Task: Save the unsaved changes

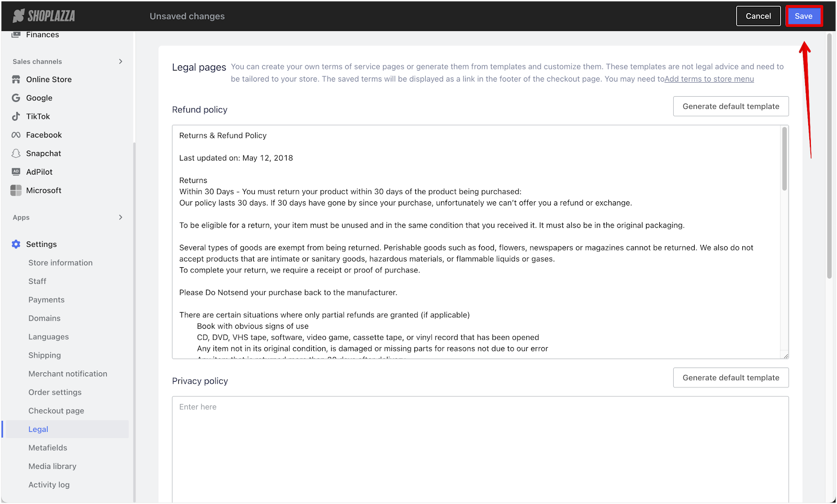Action: click(804, 16)
